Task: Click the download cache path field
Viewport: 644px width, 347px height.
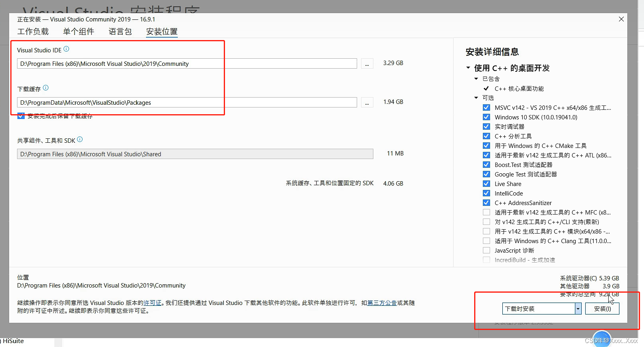Action: click(187, 103)
